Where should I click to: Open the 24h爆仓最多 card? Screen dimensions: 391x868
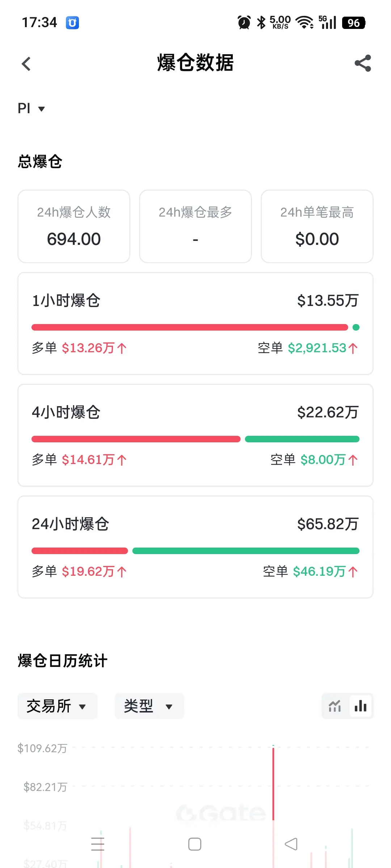pos(195,226)
